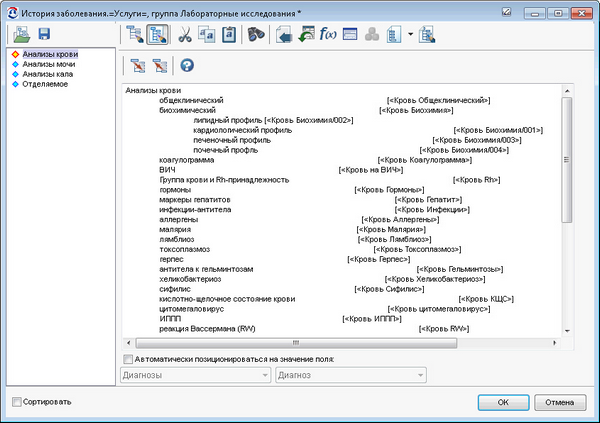Click the binoculars search icon
The width and height of the screenshot is (600, 423).
click(x=256, y=34)
